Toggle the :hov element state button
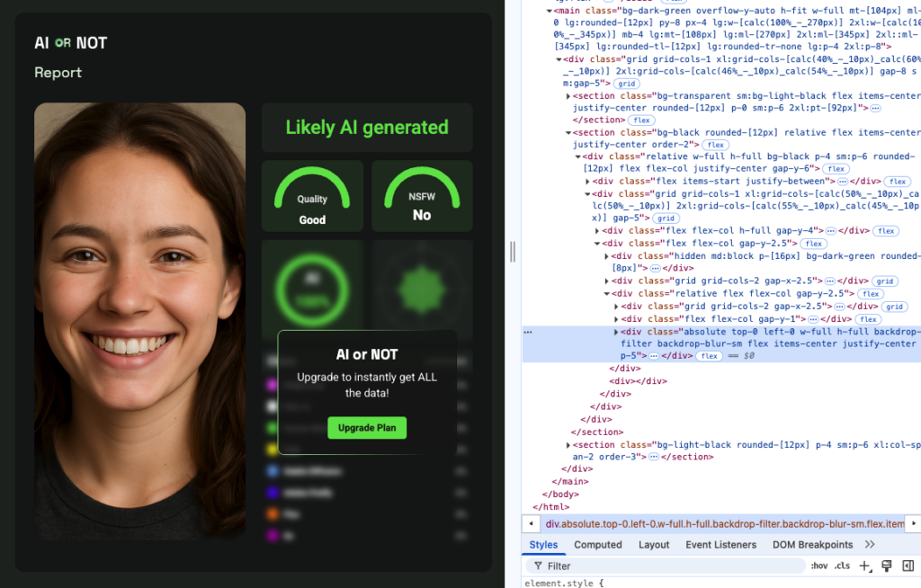The height and width of the screenshot is (588, 921). [x=818, y=566]
